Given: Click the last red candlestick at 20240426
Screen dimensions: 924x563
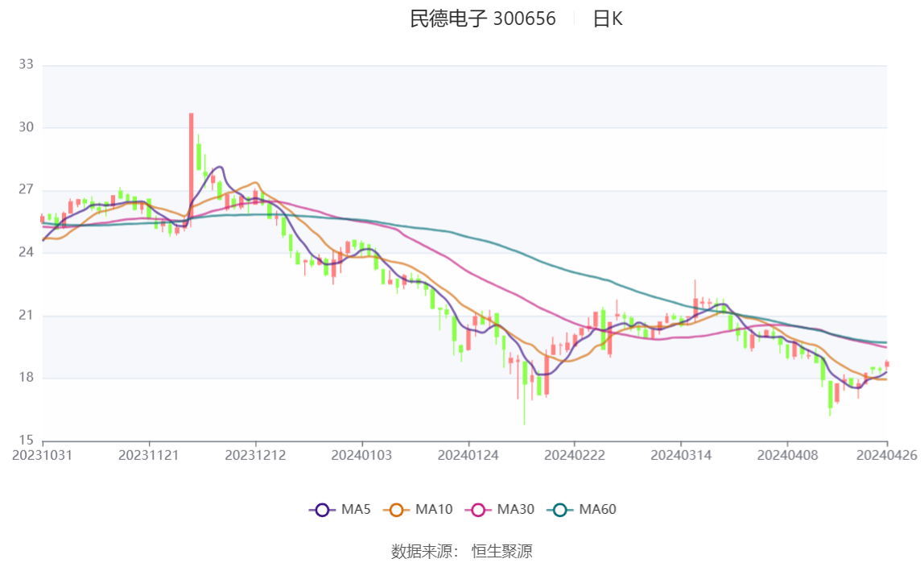Looking at the screenshot, I should click(x=887, y=364).
